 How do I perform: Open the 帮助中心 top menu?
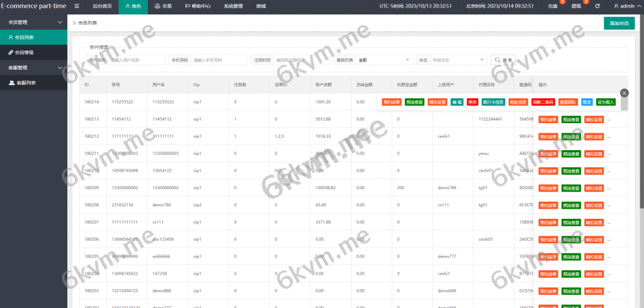198,6
